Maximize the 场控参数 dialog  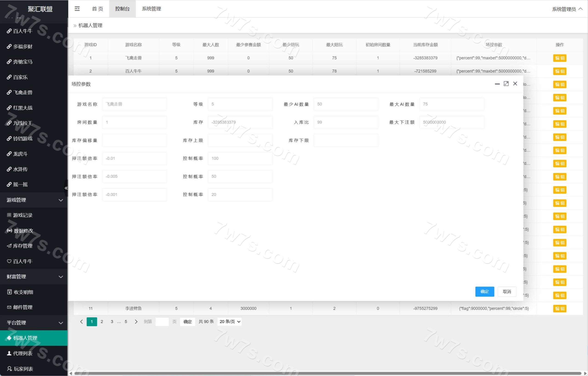point(506,84)
